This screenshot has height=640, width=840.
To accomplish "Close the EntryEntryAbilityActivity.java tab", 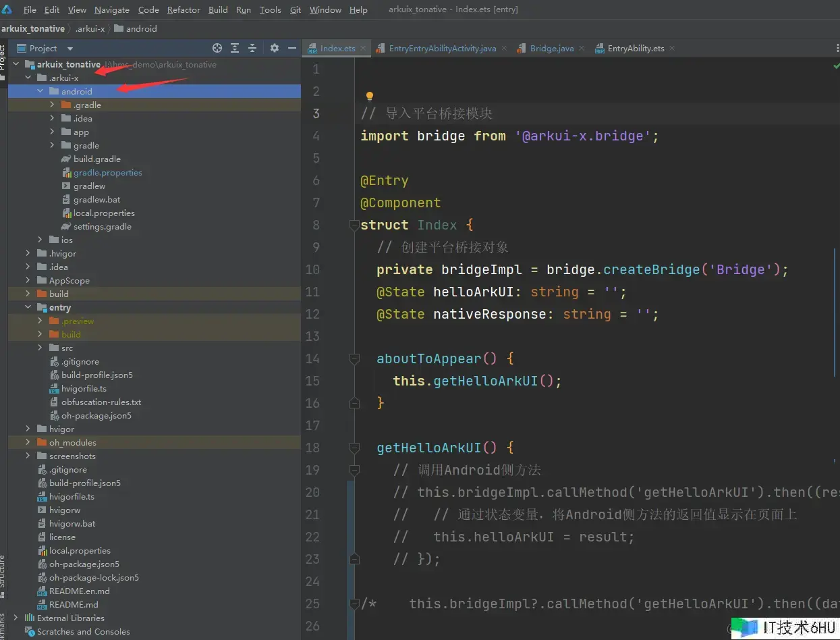I will pyautogui.click(x=504, y=49).
